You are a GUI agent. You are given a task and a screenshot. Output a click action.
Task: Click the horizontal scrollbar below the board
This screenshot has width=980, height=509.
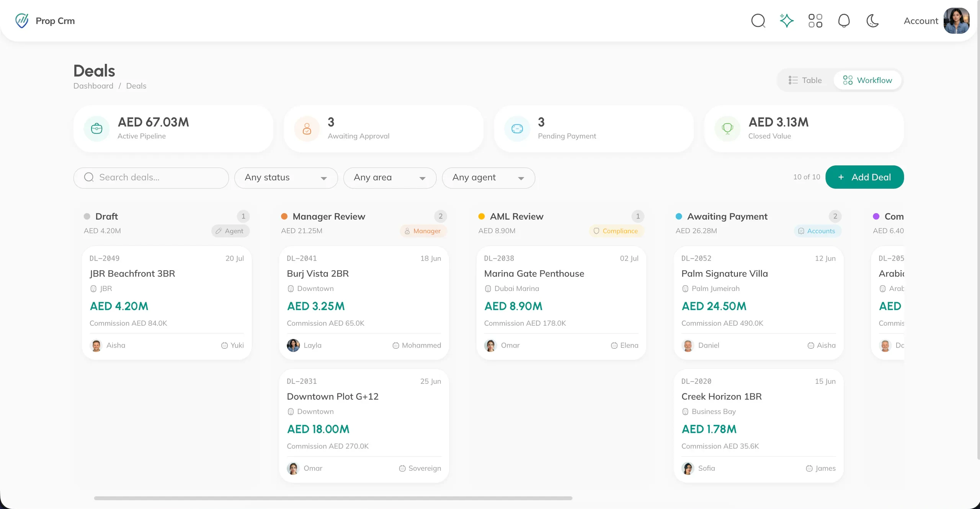pos(333,498)
